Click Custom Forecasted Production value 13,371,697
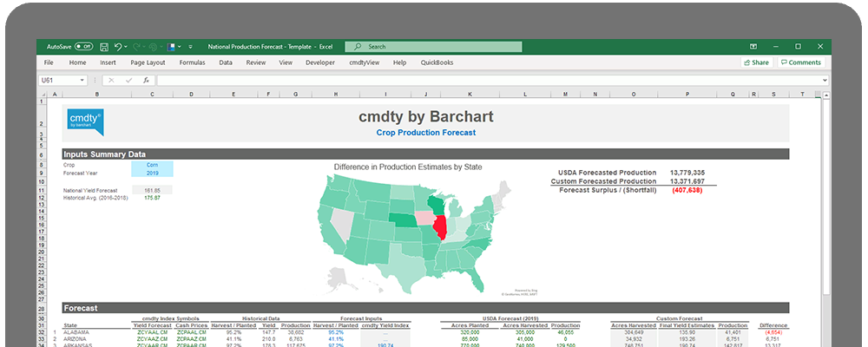Viewport: 868px width, 347px height. [x=687, y=181]
